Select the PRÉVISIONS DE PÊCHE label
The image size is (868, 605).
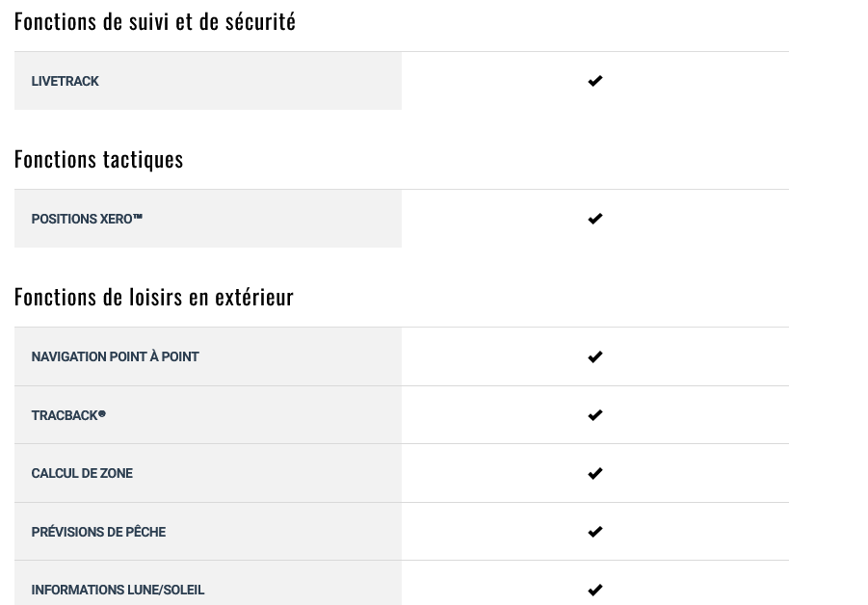[98, 532]
